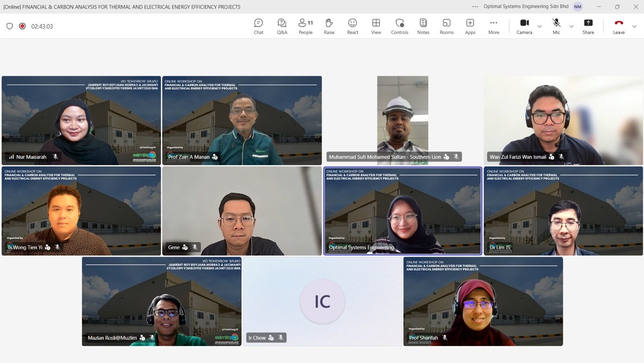Click the red recording indicator
644x363 pixels.
click(x=23, y=26)
